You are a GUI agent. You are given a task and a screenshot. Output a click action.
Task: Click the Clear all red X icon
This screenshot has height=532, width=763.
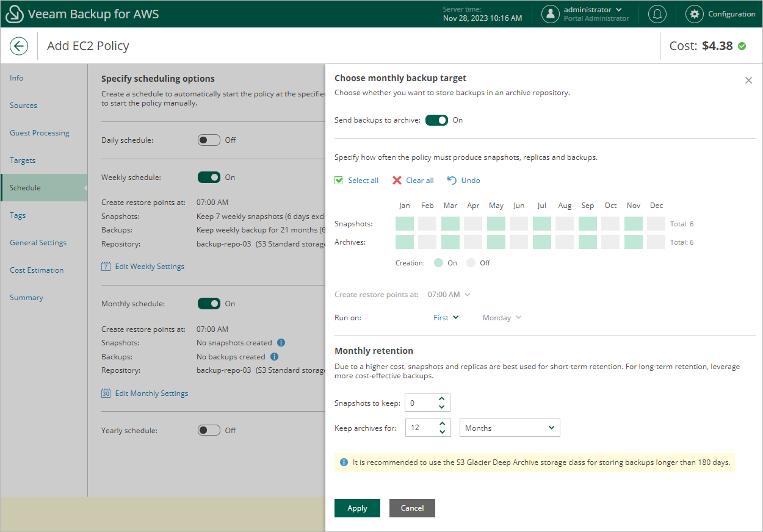[x=397, y=181]
